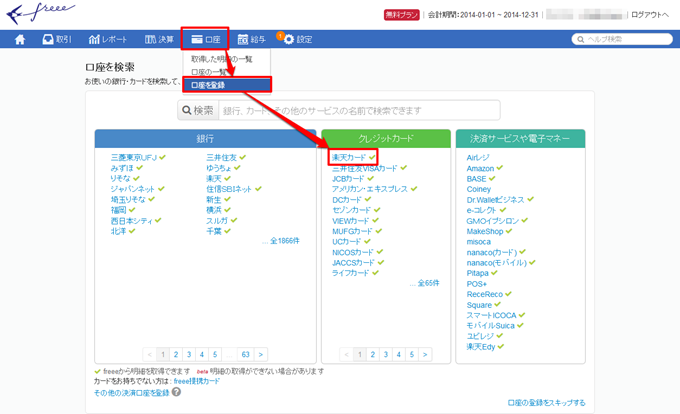Select 口座を登録 from dropdown
Image resolution: width=680 pixels, height=414 pixels.
tap(227, 85)
